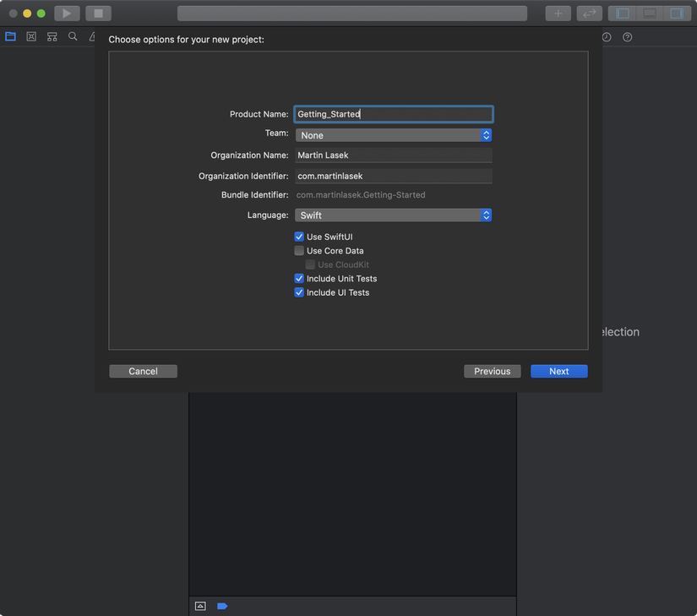Image resolution: width=697 pixels, height=616 pixels.
Task: Click the Run (play) button
Action: tap(67, 14)
